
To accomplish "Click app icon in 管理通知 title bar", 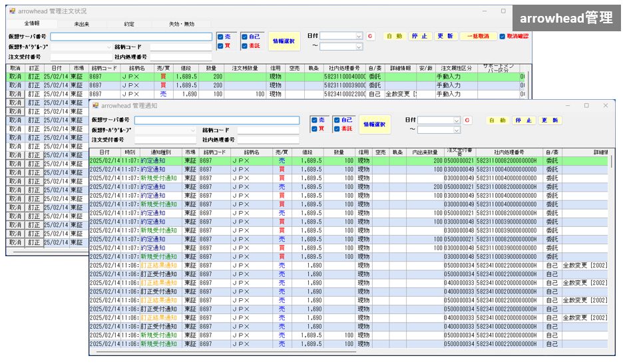I will (x=96, y=106).
